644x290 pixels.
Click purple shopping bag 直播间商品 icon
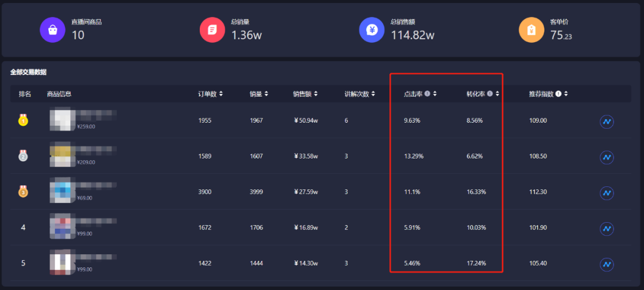coord(52,30)
